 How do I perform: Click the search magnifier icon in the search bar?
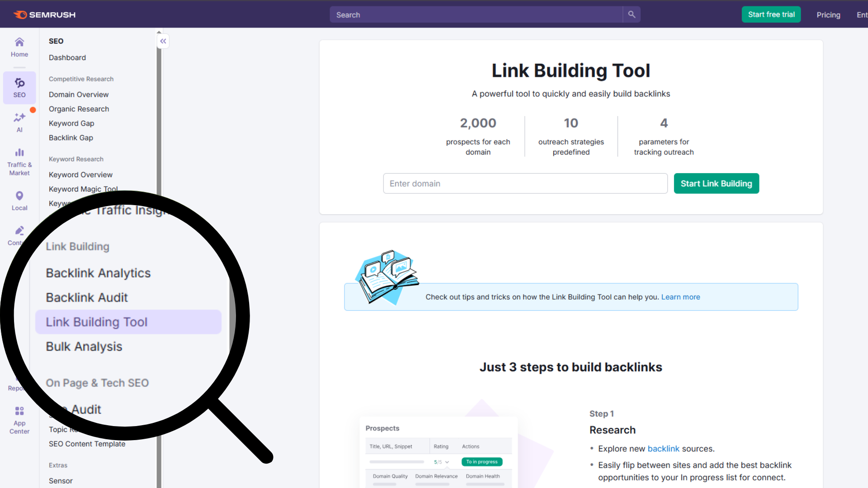[x=631, y=14]
